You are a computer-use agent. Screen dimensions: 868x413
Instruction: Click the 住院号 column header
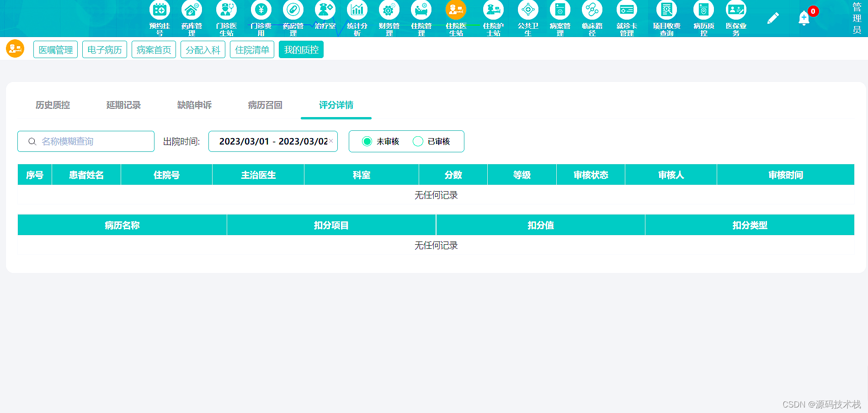167,175
